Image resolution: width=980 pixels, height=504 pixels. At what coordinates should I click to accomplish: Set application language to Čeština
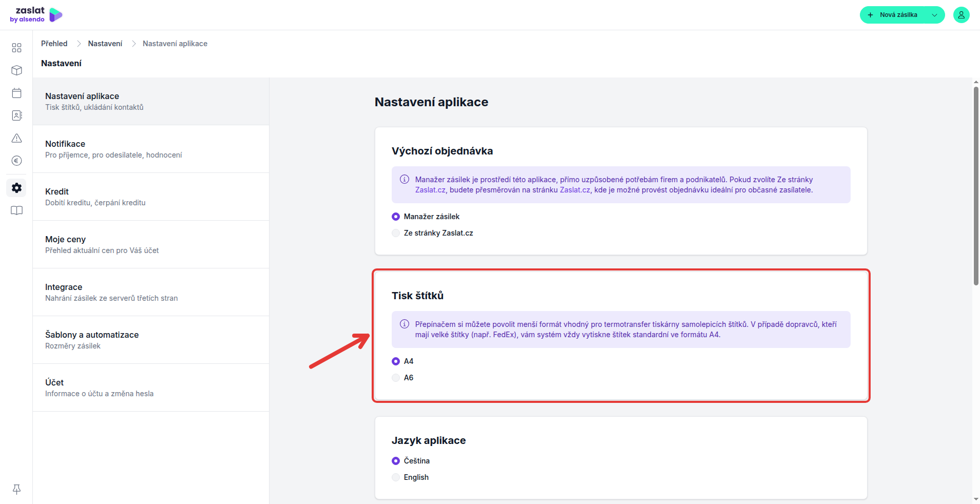(x=396, y=461)
